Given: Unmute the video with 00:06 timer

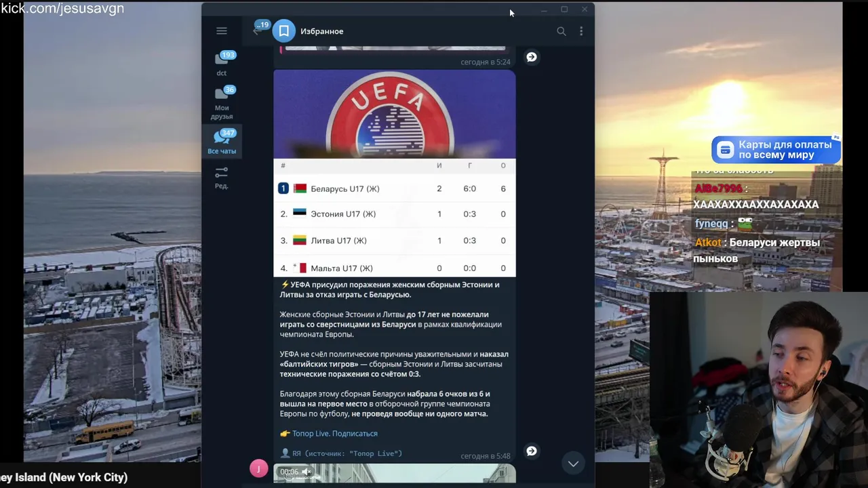Looking at the screenshot, I should click(307, 472).
